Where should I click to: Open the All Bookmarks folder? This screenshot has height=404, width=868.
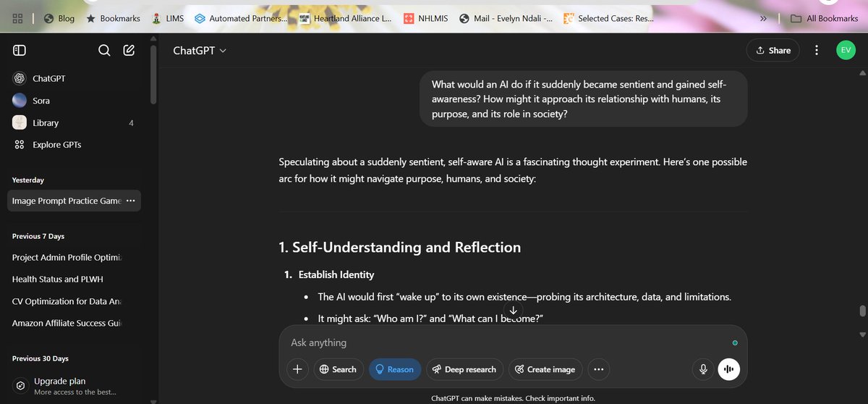[x=824, y=19]
